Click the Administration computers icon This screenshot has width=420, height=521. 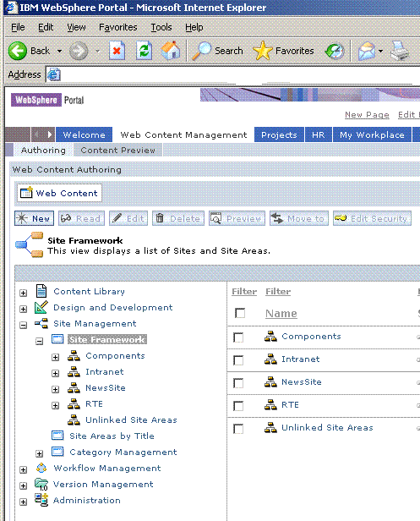[x=41, y=500]
